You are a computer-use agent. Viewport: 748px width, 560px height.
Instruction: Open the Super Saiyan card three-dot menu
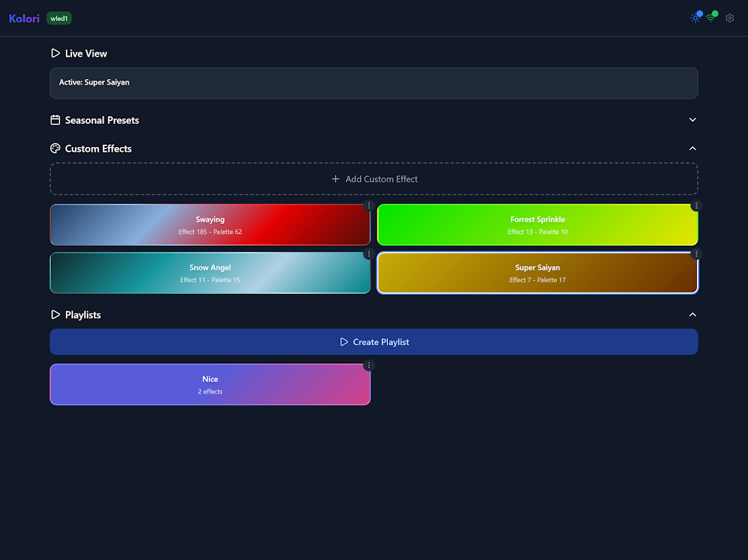[x=696, y=254]
